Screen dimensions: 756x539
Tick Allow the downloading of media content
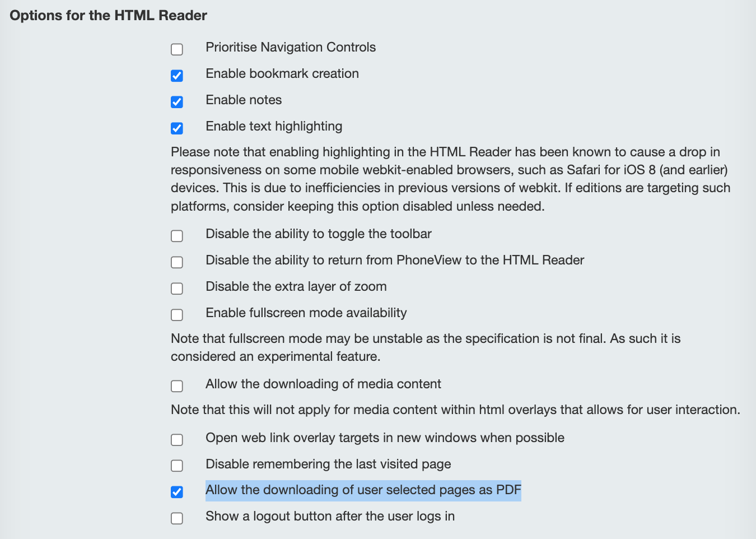tap(177, 386)
